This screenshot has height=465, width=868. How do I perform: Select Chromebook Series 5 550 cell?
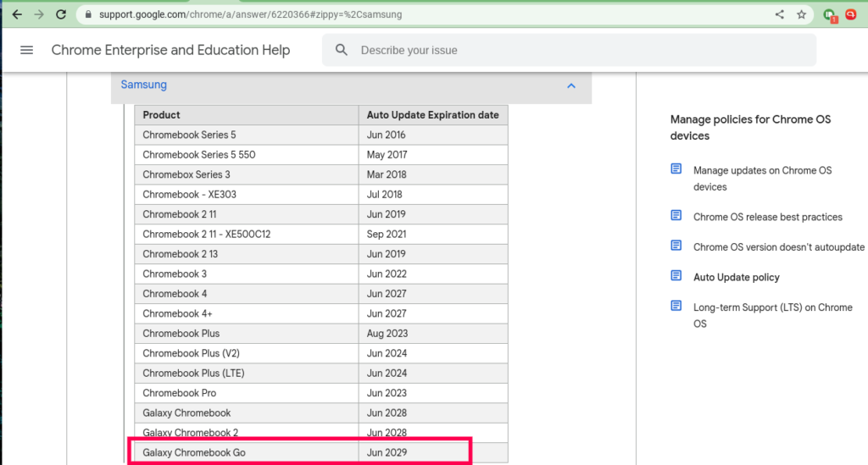click(x=247, y=155)
